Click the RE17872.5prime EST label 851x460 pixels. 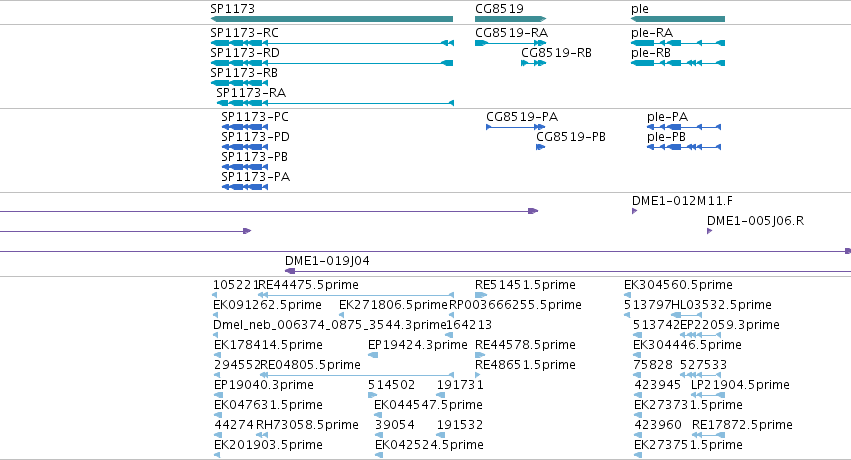point(742,425)
